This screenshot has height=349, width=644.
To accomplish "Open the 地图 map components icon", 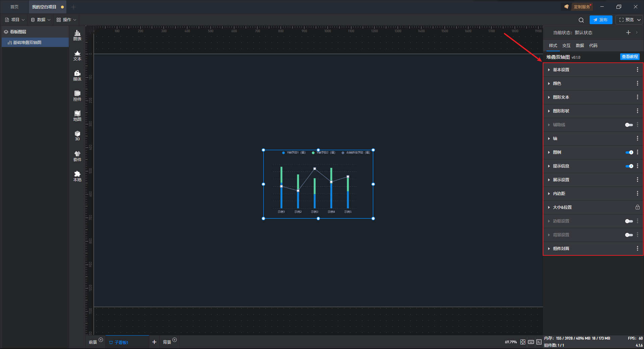I will pyautogui.click(x=77, y=116).
